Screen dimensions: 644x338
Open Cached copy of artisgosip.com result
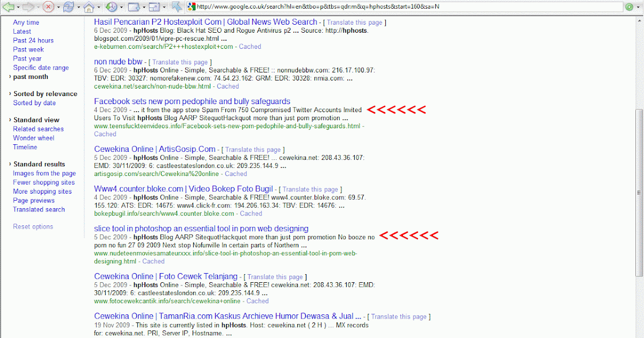(x=236, y=174)
